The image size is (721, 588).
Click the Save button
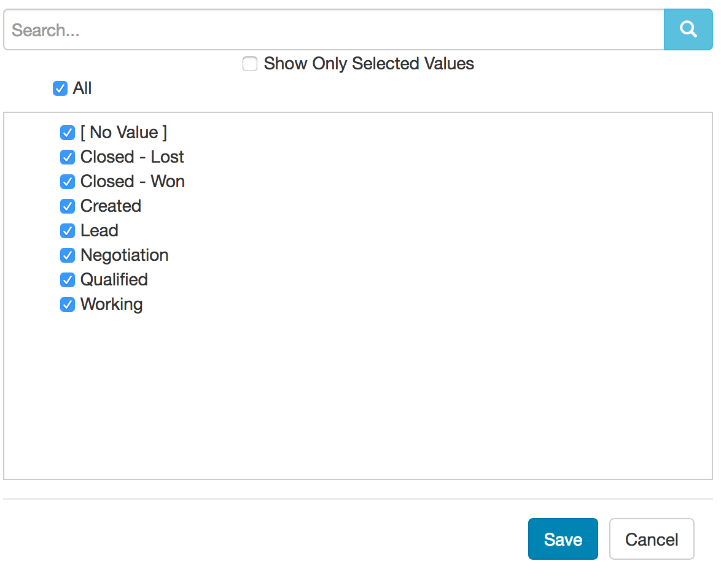click(x=563, y=539)
